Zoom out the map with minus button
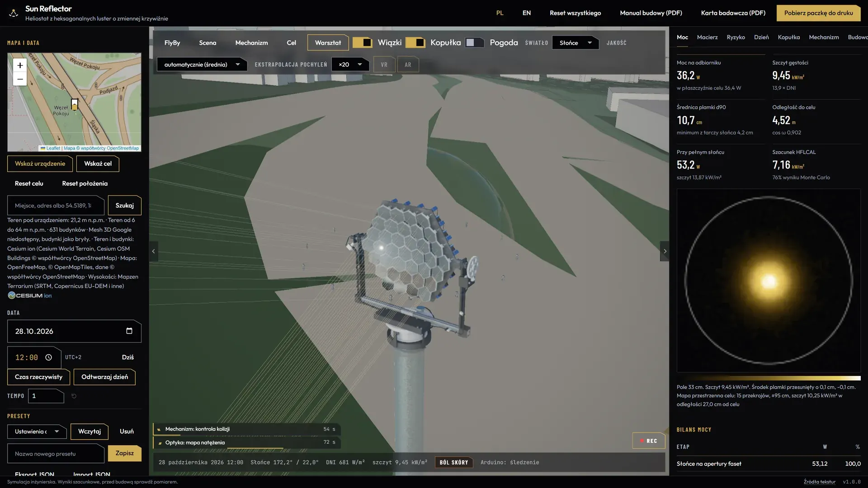 tap(20, 79)
